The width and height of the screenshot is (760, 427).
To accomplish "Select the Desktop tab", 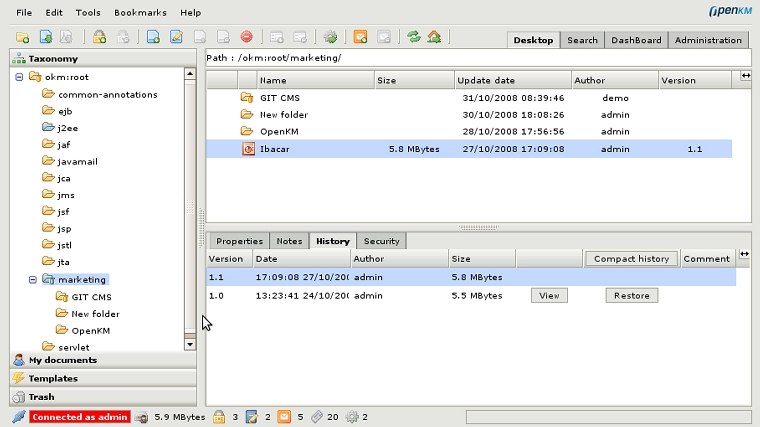I will click(533, 40).
